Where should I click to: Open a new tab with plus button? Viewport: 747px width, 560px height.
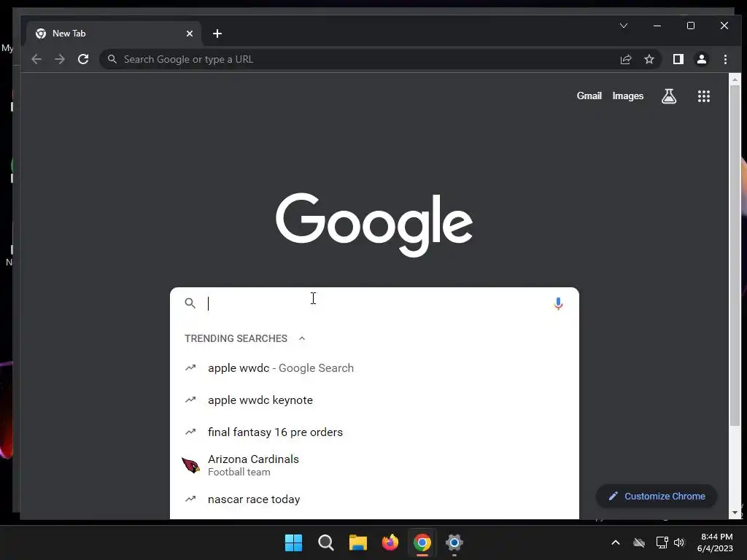pos(217,34)
